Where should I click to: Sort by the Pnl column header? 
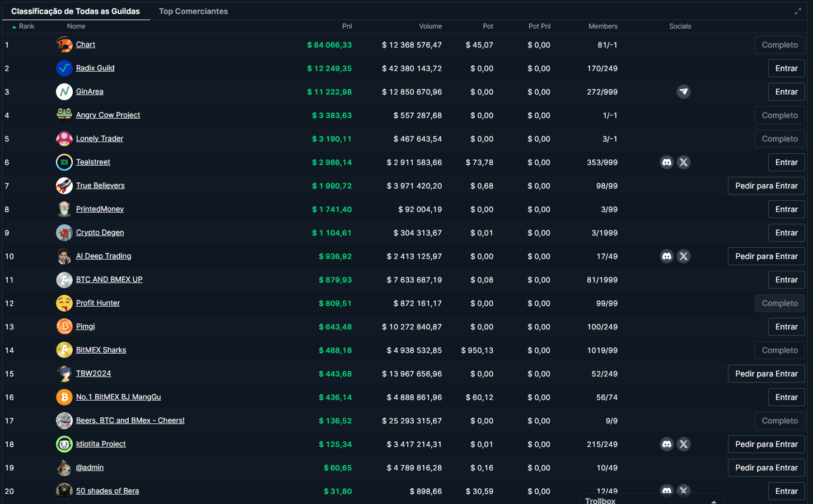[347, 26]
